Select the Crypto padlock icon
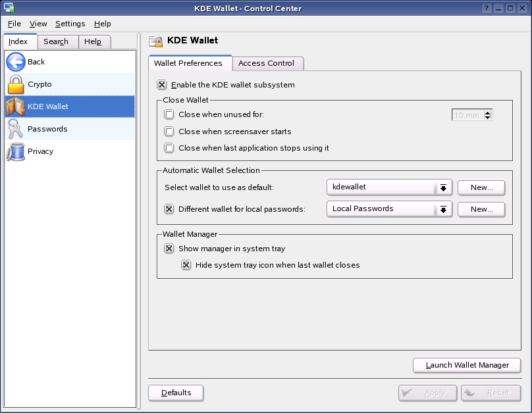 tap(16, 84)
